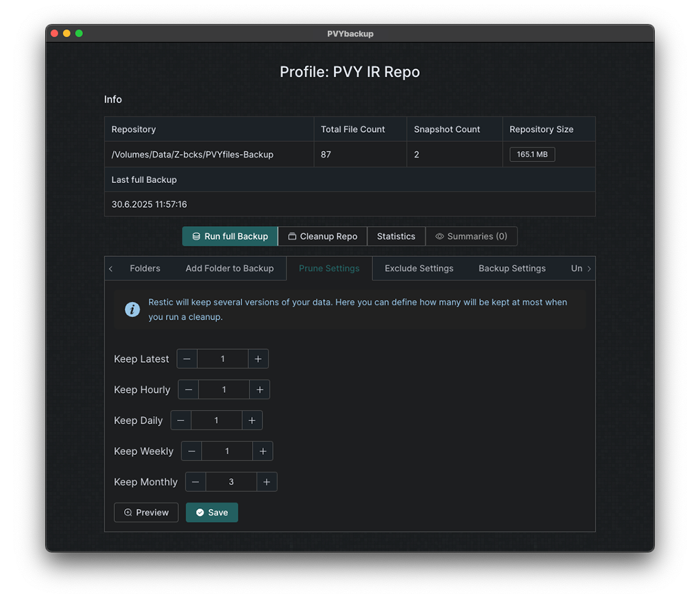Screen dimensions: 700x596
Task: Click the 165.1 MB repository size badge
Action: click(x=532, y=154)
